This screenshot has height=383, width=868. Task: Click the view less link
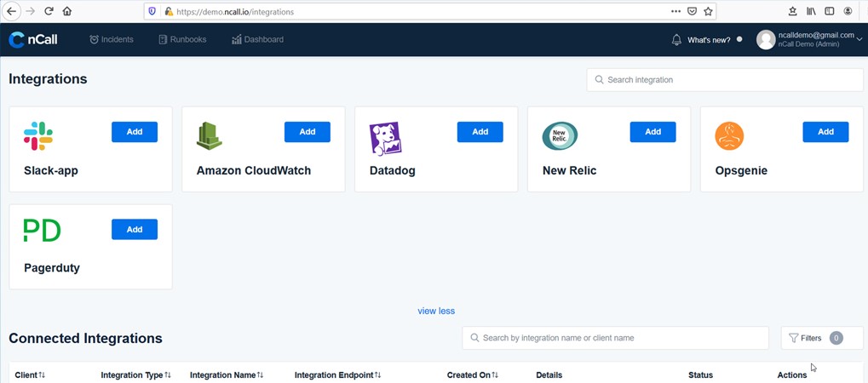pyautogui.click(x=436, y=311)
